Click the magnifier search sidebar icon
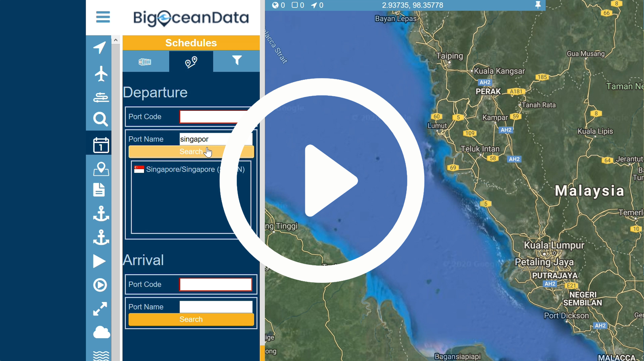This screenshot has width=644, height=361. (x=100, y=119)
